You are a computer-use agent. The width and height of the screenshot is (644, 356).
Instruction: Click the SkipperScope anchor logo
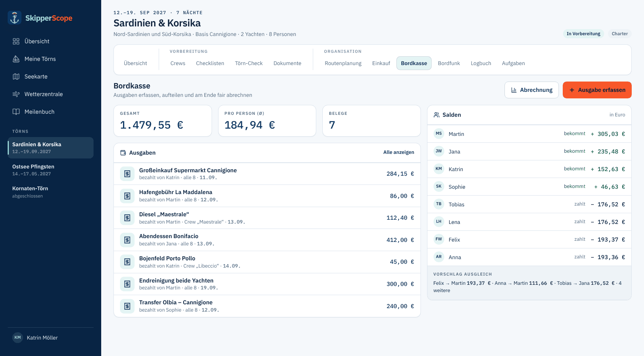click(x=15, y=18)
